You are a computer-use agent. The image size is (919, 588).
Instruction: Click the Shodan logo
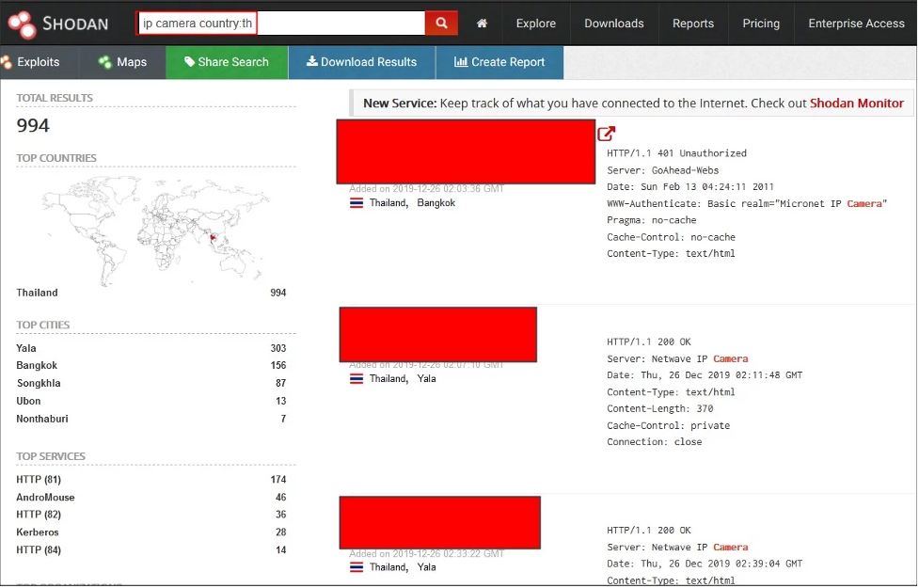click(58, 24)
